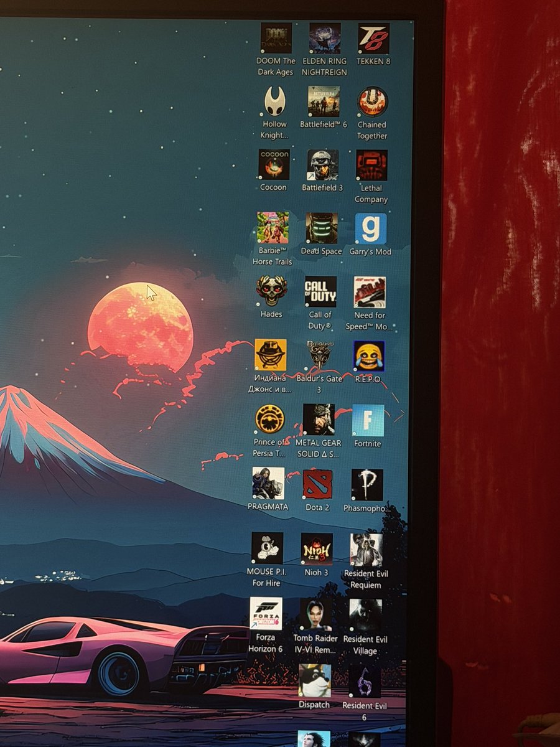Click the PRAGMATA desktop icon
This screenshot has width=560, height=747.
(268, 483)
